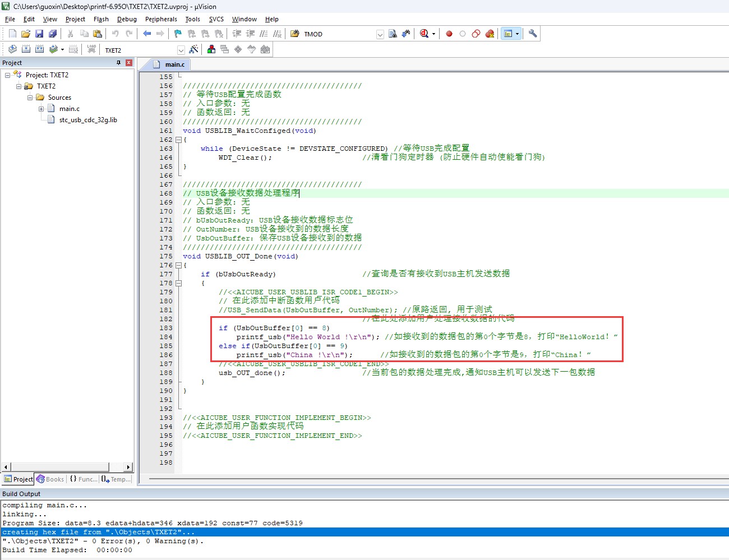Image resolution: width=729 pixels, height=560 pixels.
Task: Open the window layout dropdown arrow
Action: pyautogui.click(x=517, y=34)
